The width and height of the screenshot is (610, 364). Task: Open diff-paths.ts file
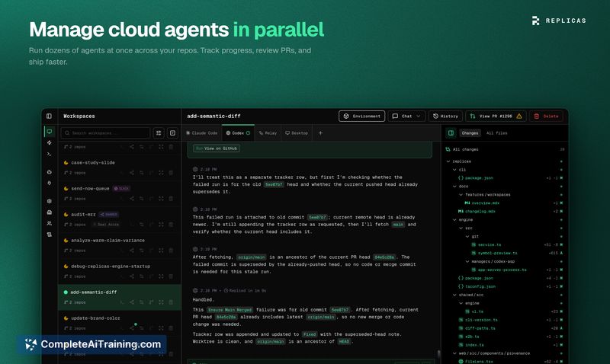point(480,328)
